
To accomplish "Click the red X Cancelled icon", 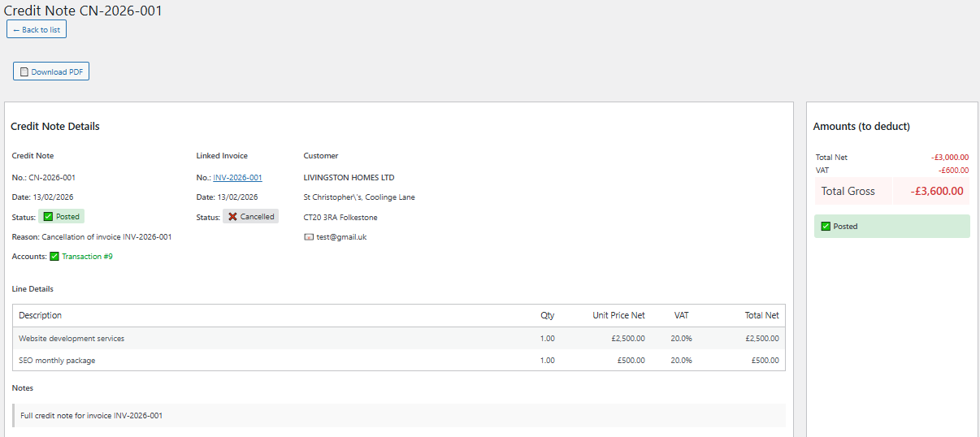I will [233, 217].
